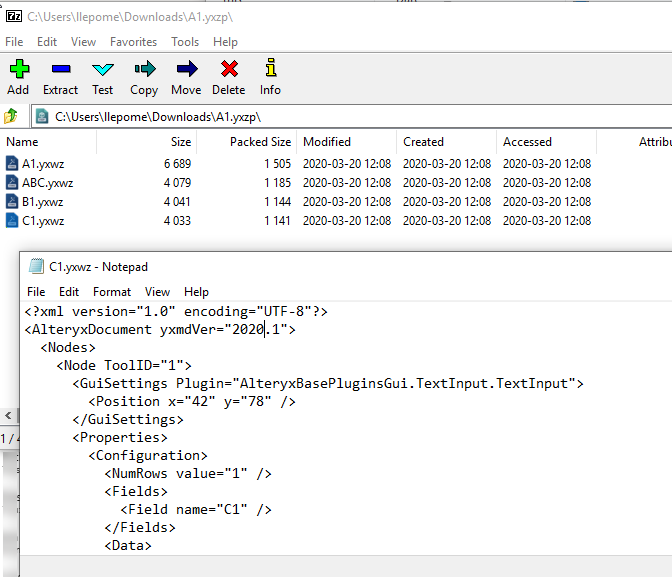Open the Info toolbar icon

click(271, 68)
